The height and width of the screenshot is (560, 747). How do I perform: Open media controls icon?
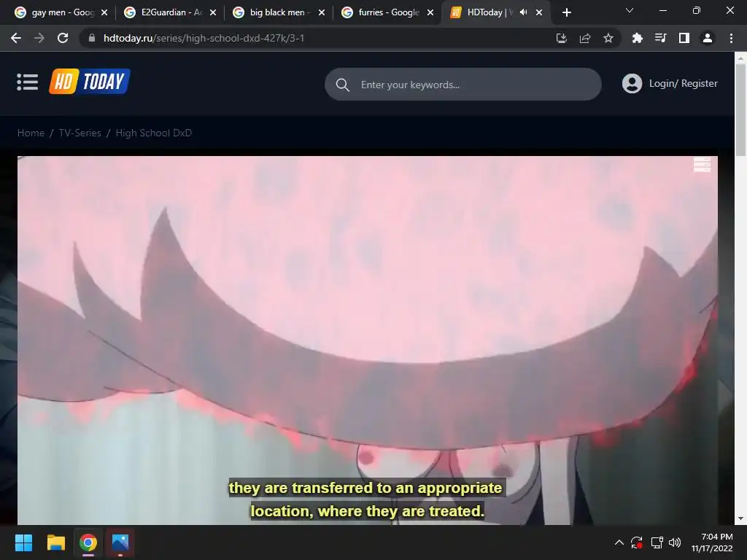point(660,38)
